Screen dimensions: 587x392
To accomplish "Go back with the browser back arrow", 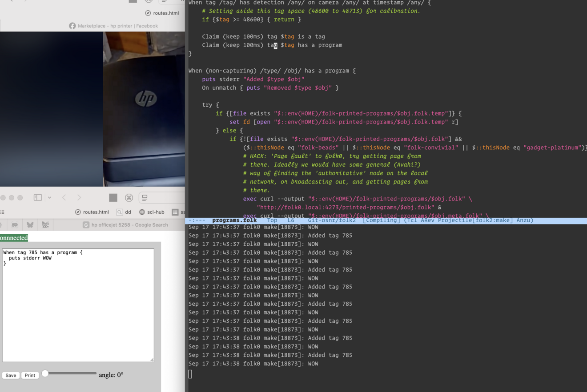I will [x=64, y=197].
